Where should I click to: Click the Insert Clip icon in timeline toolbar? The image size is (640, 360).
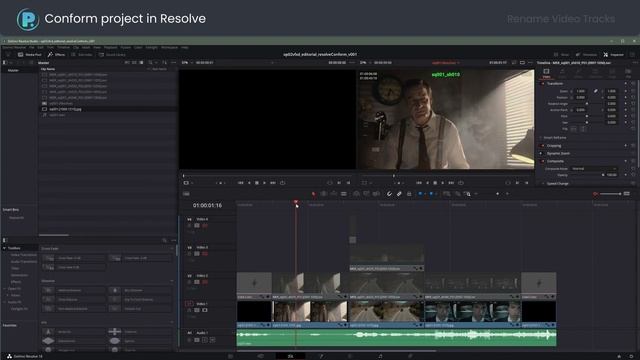tap(356, 194)
